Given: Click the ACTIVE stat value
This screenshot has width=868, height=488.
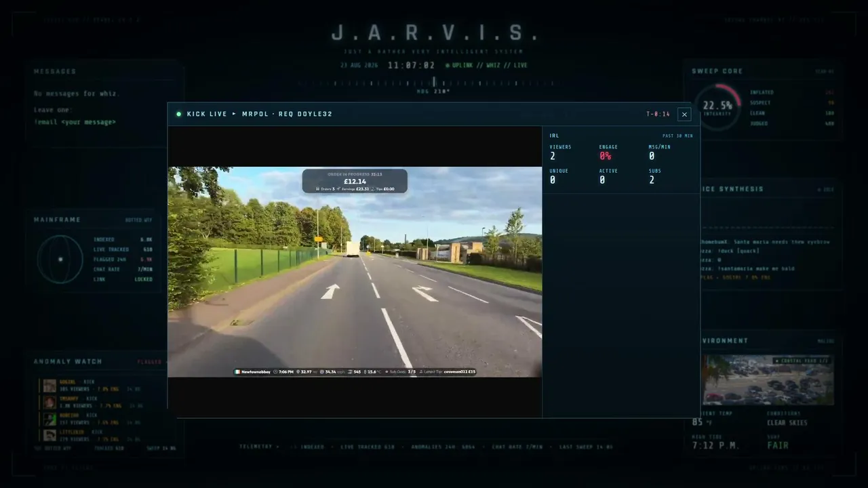Looking at the screenshot, I should [x=602, y=180].
